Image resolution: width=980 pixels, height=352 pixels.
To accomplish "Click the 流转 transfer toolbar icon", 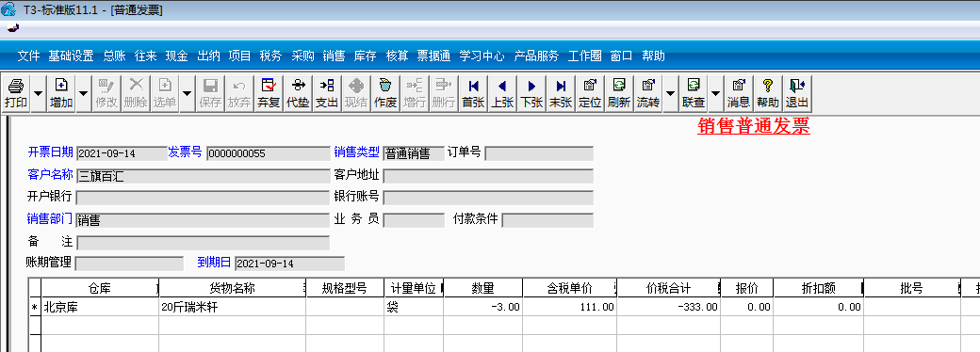I will point(648,93).
